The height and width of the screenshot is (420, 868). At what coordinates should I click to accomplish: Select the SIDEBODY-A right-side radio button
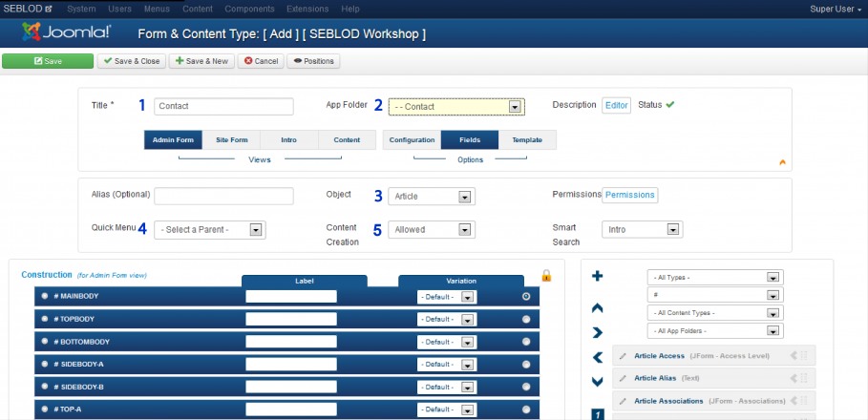pos(526,365)
